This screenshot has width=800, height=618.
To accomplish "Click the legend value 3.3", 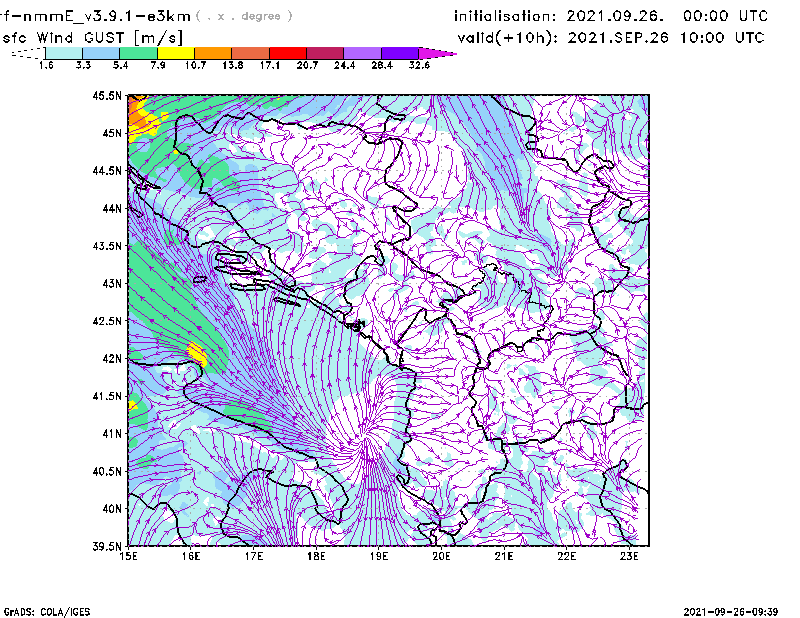I will coord(83,65).
